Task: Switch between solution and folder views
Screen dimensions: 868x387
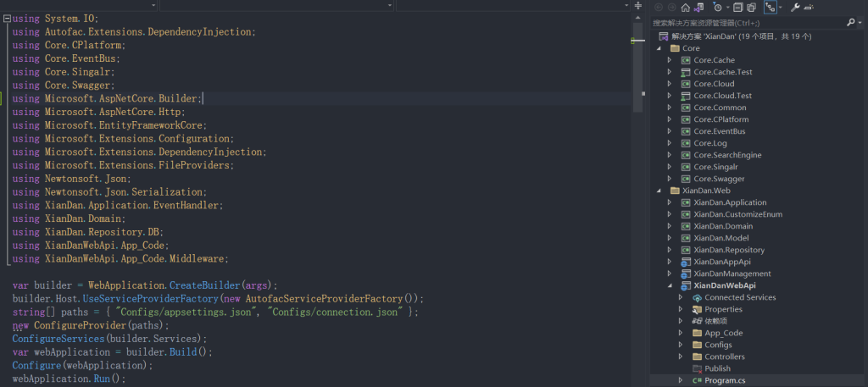Action: (700, 7)
